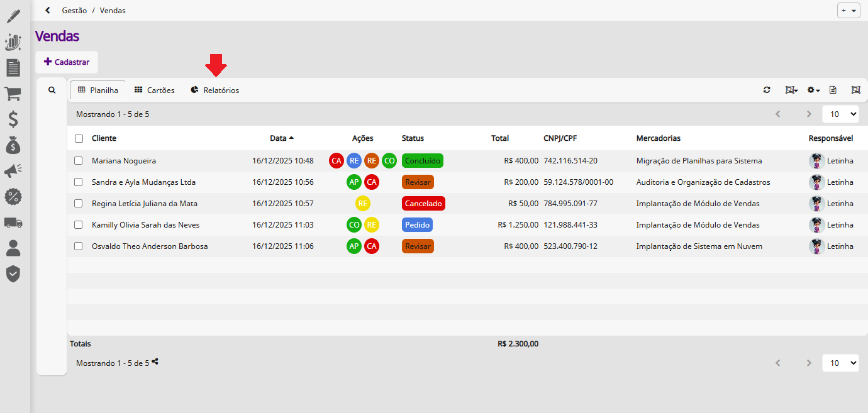Click the delivery truck sidebar icon
The width and height of the screenshot is (868, 413).
(x=13, y=222)
